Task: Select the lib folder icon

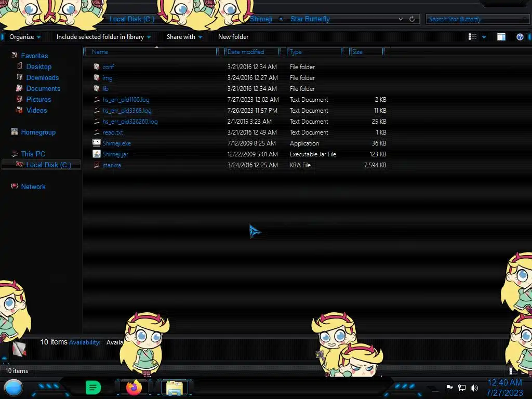Action: pyautogui.click(x=97, y=88)
